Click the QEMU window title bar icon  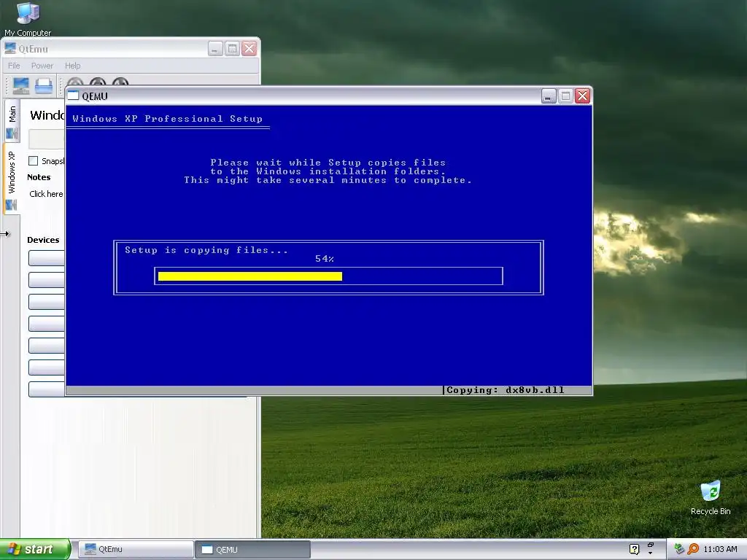(x=73, y=96)
